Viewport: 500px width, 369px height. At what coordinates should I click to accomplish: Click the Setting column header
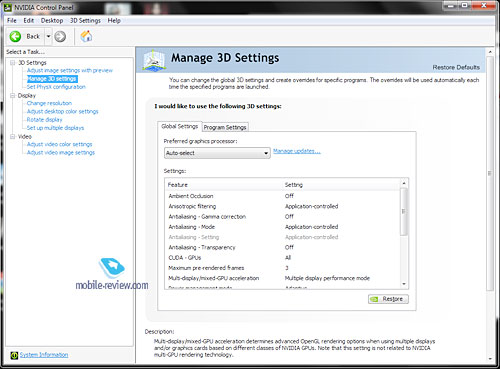[341, 185]
